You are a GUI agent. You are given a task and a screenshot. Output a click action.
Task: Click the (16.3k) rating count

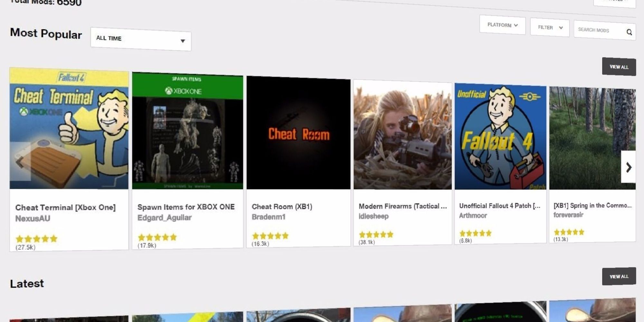point(260,244)
